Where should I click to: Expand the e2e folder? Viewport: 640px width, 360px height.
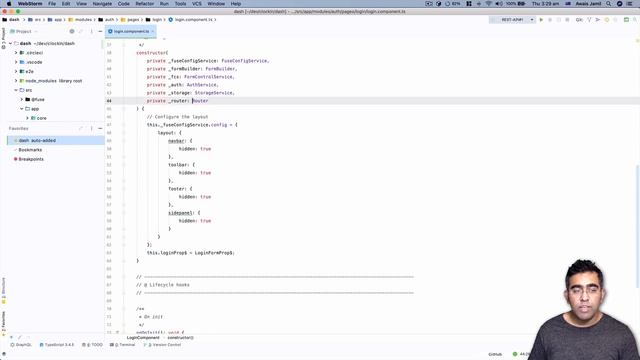click(16, 71)
